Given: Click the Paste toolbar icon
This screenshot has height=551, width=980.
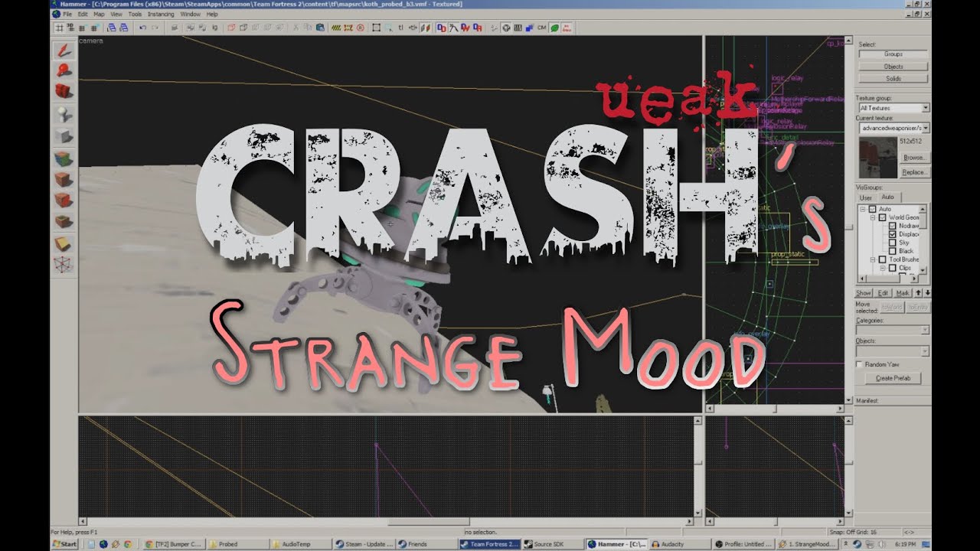Looking at the screenshot, I should click(x=320, y=28).
